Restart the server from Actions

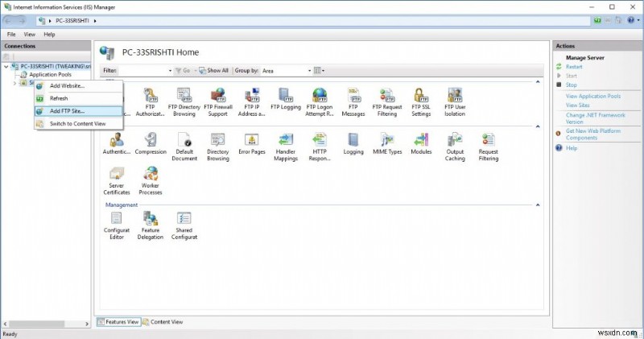tap(574, 67)
